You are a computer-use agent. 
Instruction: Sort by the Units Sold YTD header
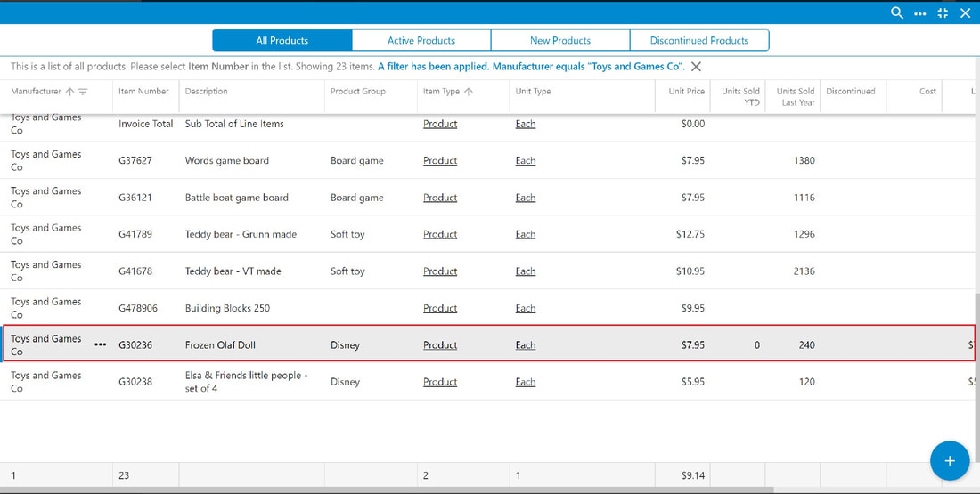[740, 97]
